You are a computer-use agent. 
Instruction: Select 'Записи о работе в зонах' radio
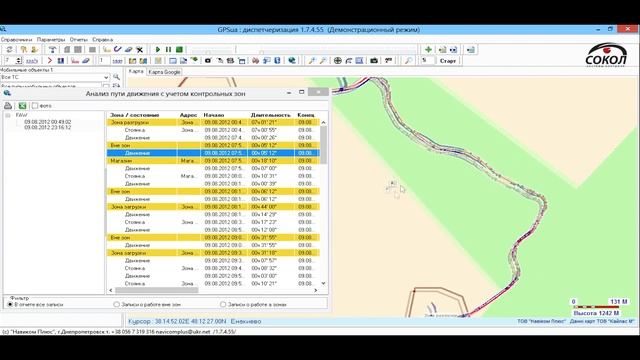(x=223, y=304)
